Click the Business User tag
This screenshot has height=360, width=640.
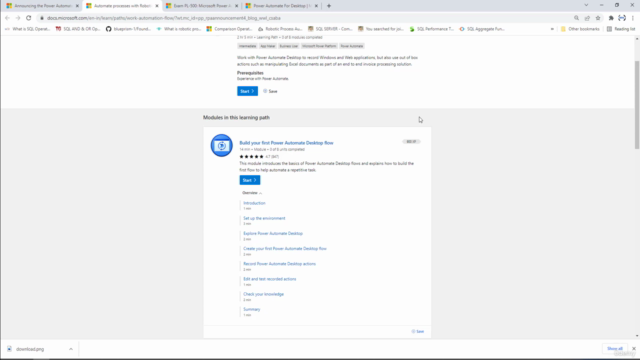(x=289, y=46)
